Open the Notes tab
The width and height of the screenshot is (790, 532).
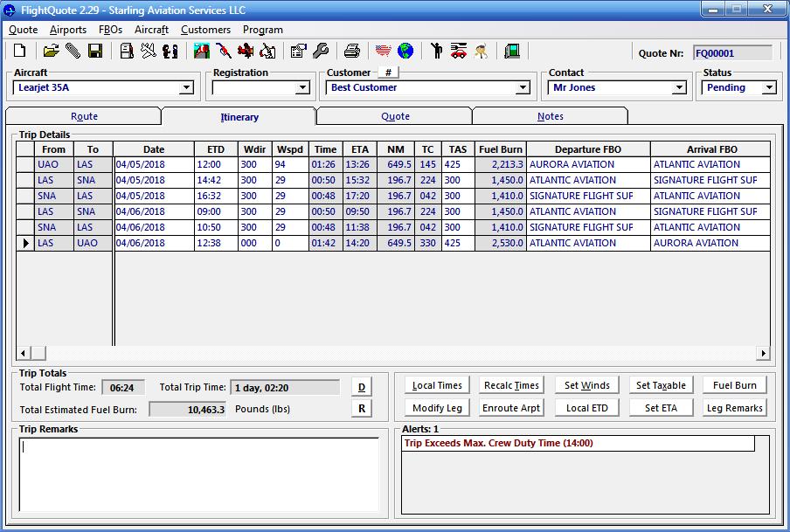[551, 116]
